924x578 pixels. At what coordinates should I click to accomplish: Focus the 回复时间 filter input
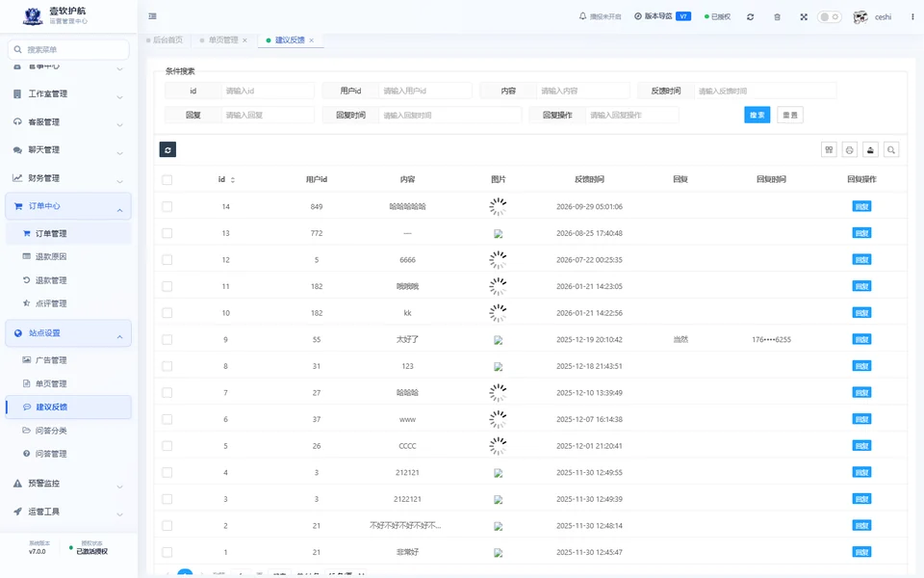[x=450, y=115]
